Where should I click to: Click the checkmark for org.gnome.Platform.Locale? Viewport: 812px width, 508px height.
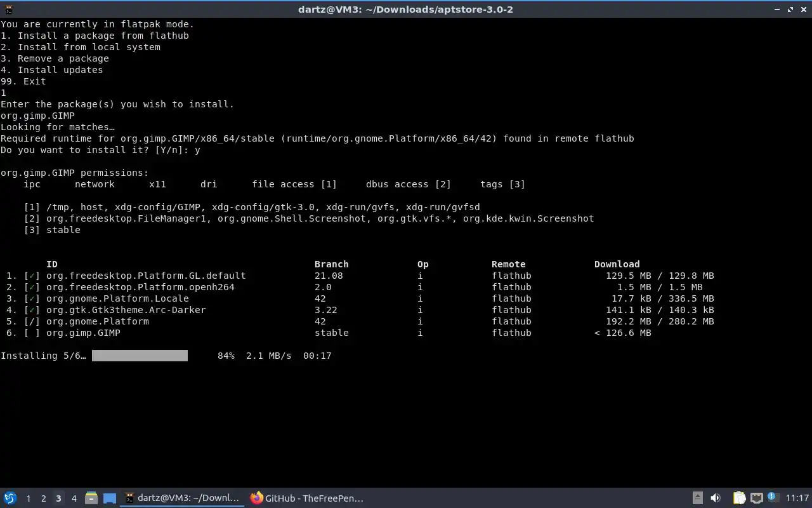(32, 298)
